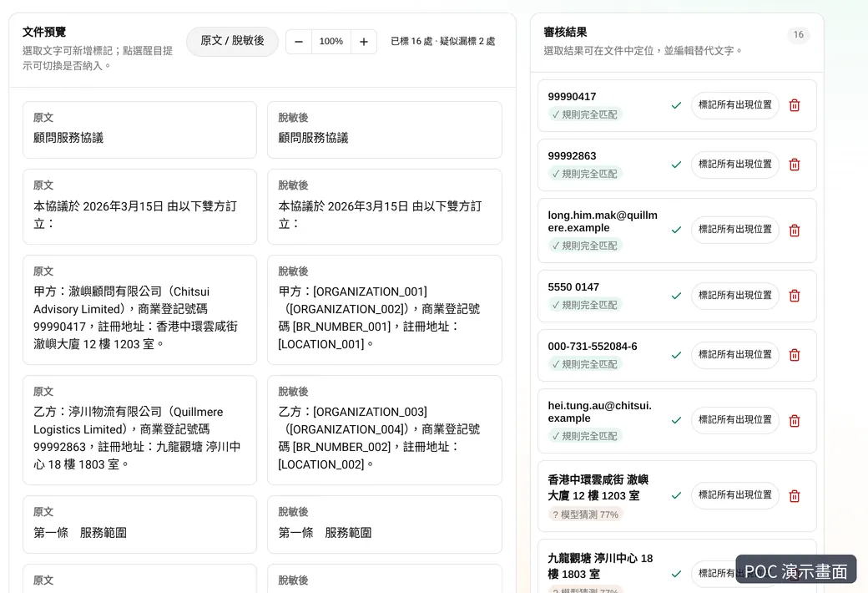Confirm checkmark for long.him.mak email entry
This screenshot has height=593, width=868.
(x=676, y=230)
